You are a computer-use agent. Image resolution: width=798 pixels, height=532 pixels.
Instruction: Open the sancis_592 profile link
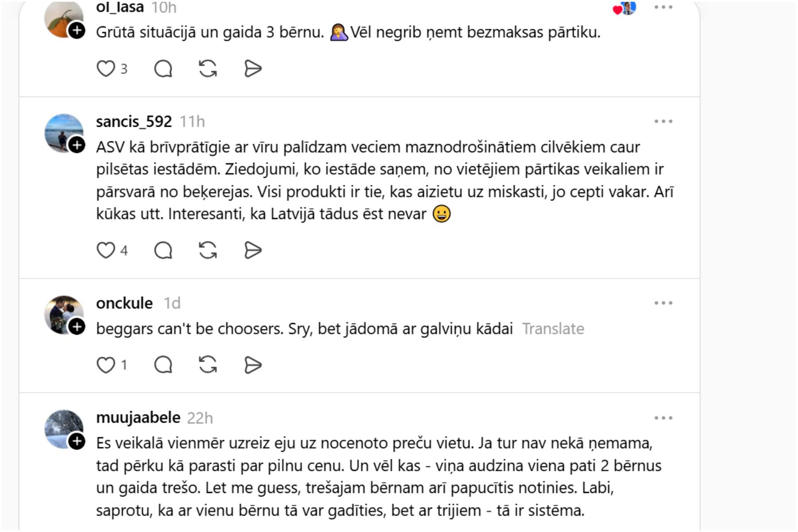click(x=134, y=121)
